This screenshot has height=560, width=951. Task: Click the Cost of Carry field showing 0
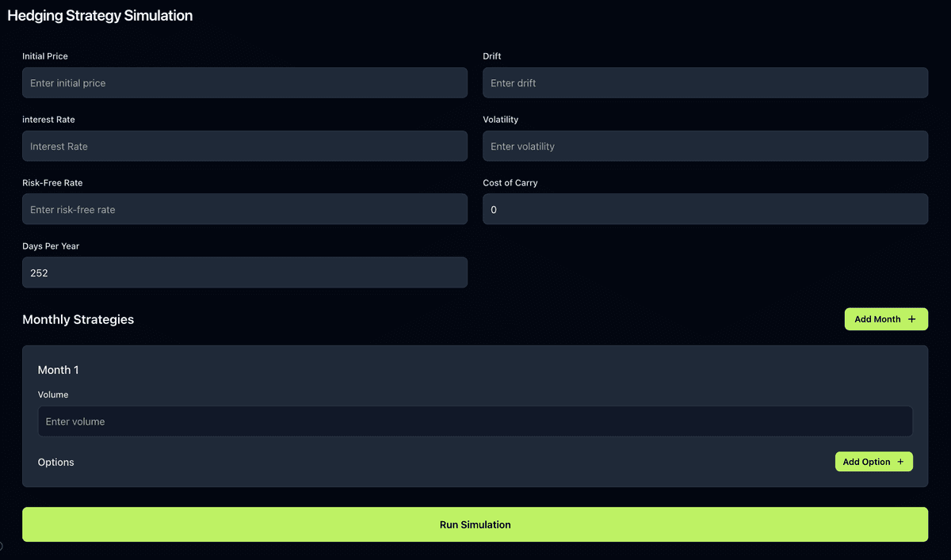click(705, 209)
